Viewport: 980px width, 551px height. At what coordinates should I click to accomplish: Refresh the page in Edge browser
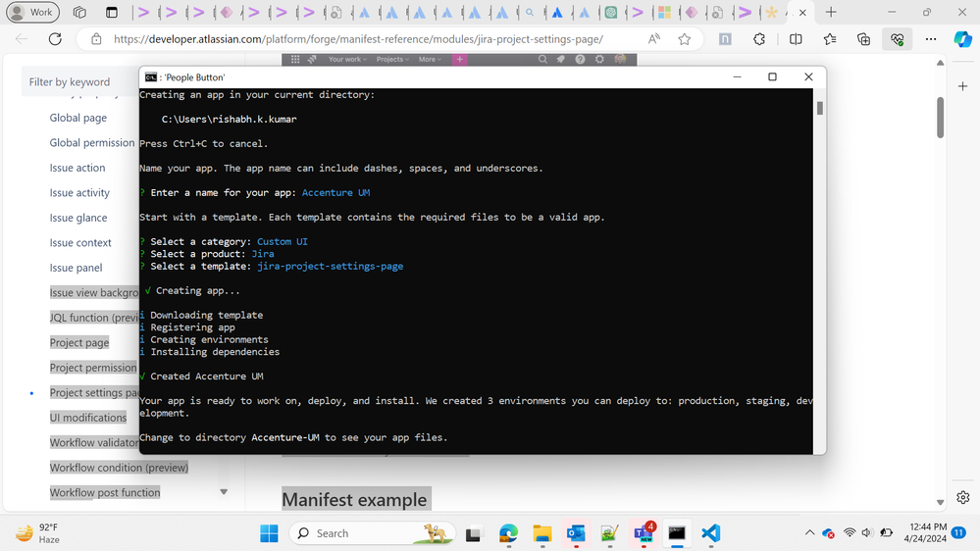55,39
